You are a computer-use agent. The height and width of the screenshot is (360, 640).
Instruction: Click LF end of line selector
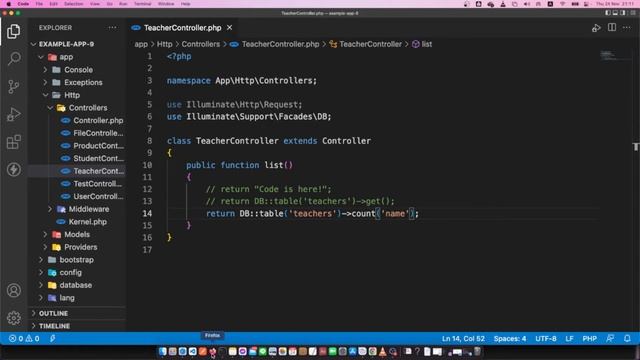(569, 338)
